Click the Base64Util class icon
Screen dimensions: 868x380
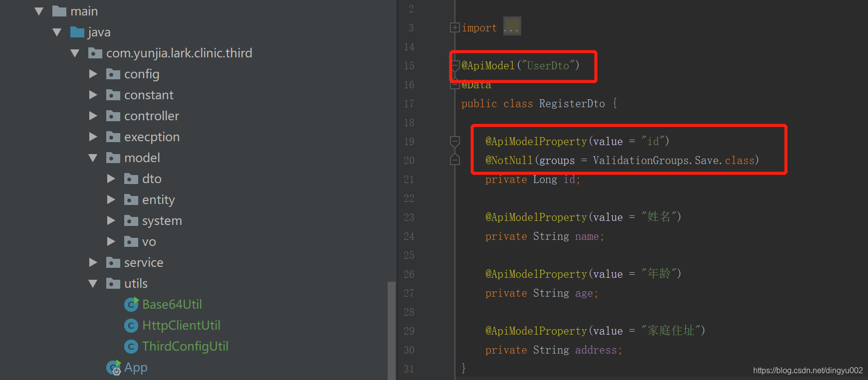[131, 304]
